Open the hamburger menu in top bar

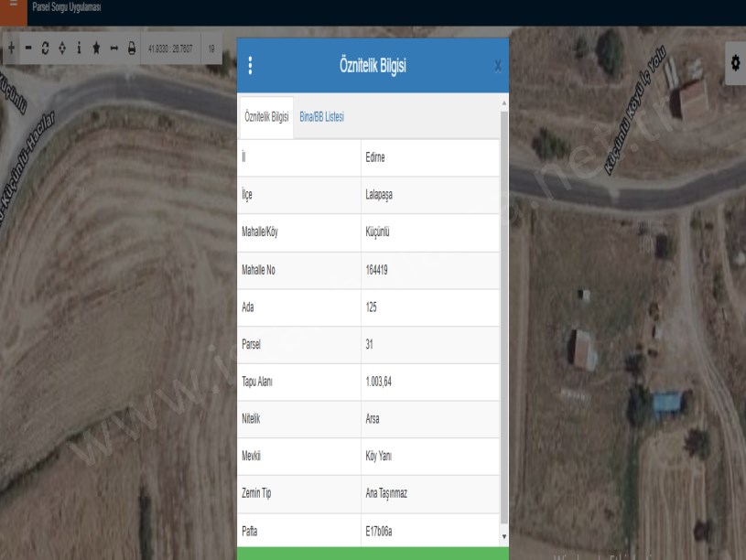point(13,7)
